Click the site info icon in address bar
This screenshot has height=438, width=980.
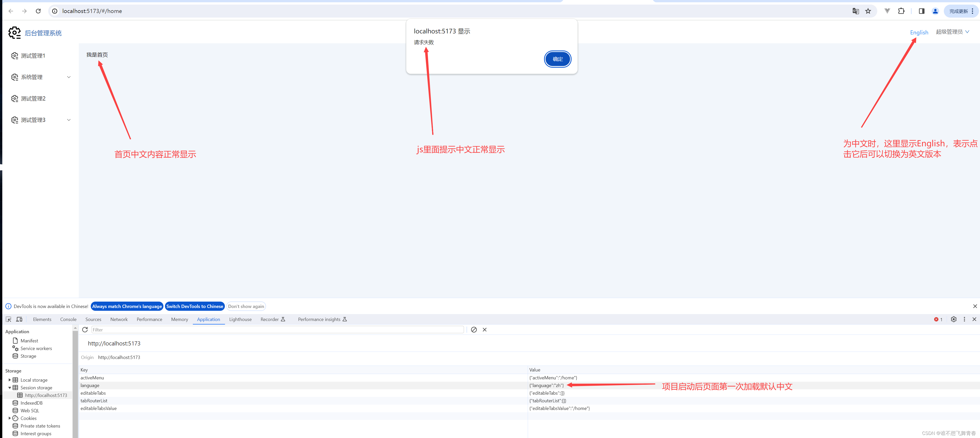click(x=55, y=11)
